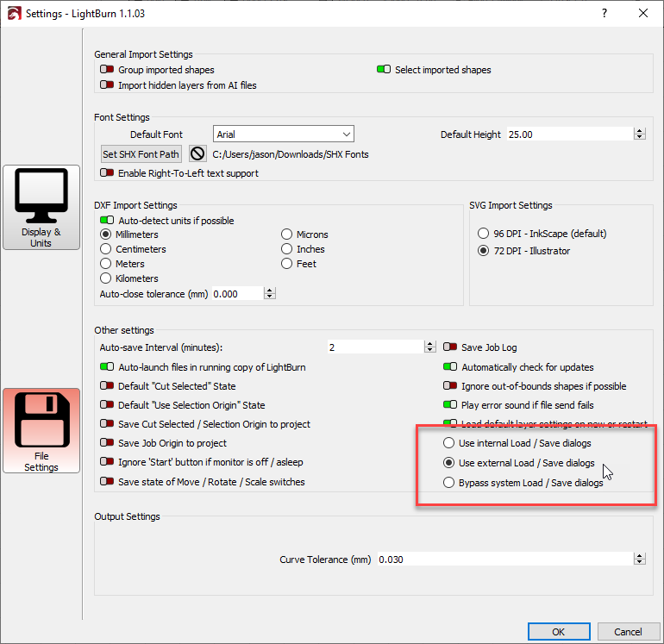Viewport: 664px width, 644px height.
Task: Open the Default Font dropdown
Action: [283, 134]
